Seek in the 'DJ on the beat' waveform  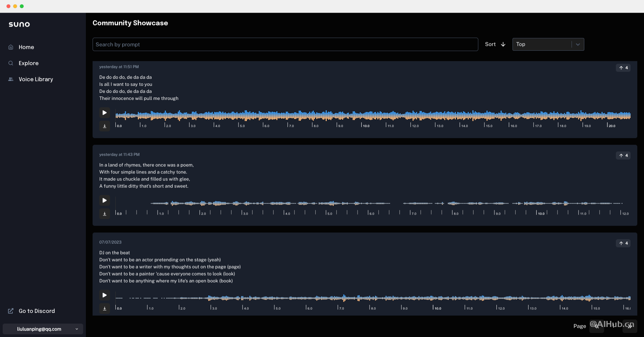pos(373,298)
